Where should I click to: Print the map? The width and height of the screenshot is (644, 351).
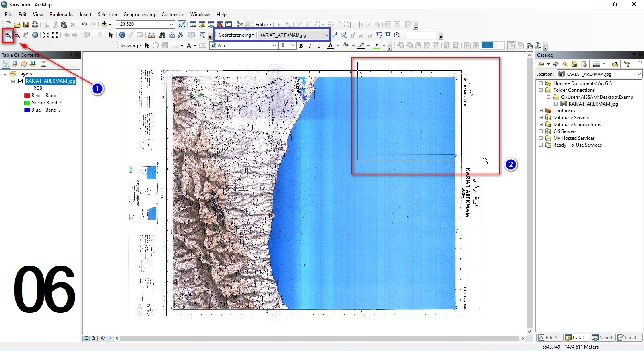(35, 25)
